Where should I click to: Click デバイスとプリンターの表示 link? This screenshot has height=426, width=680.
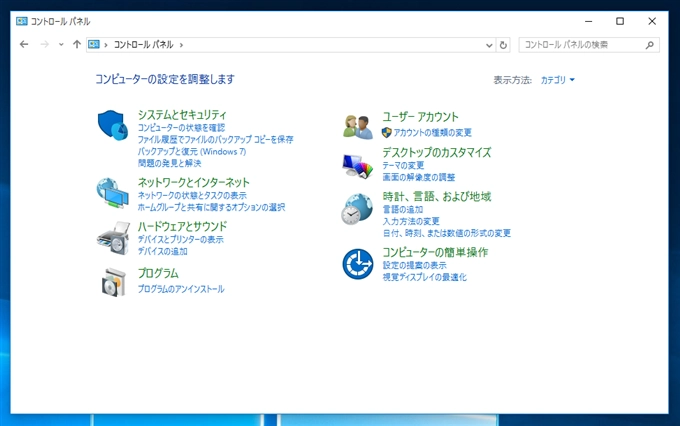click(180, 239)
